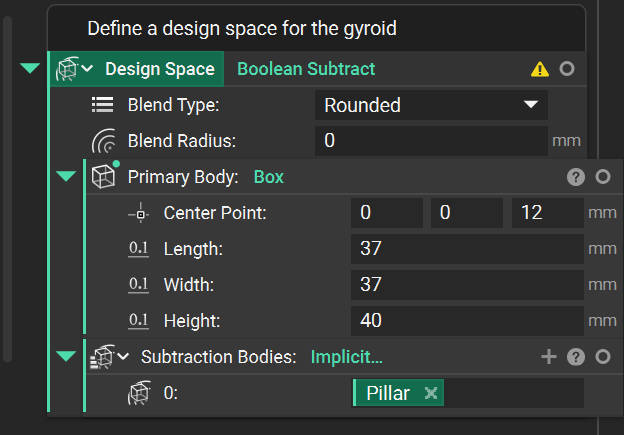The image size is (624, 435).
Task: Click the Length 0.1 scalar icon
Action: click(x=138, y=248)
